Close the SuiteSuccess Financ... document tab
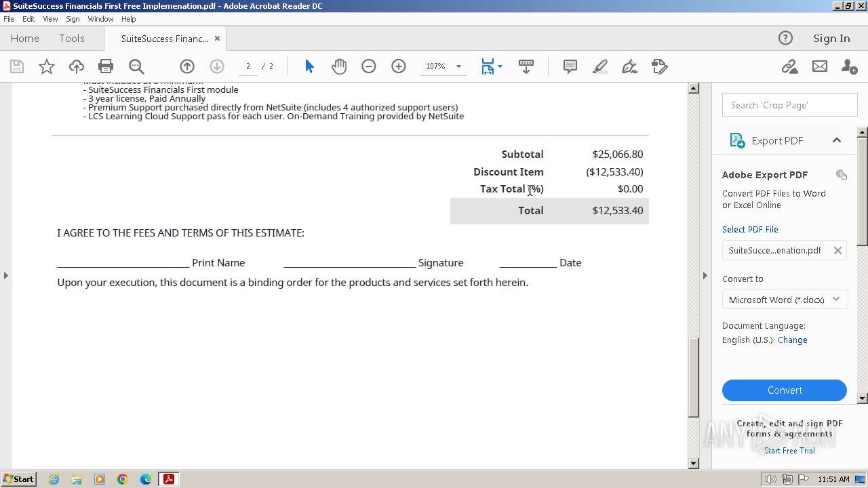 pos(217,39)
